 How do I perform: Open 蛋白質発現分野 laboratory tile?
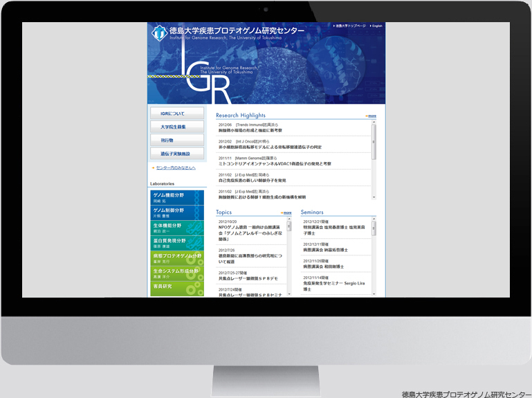point(177,242)
